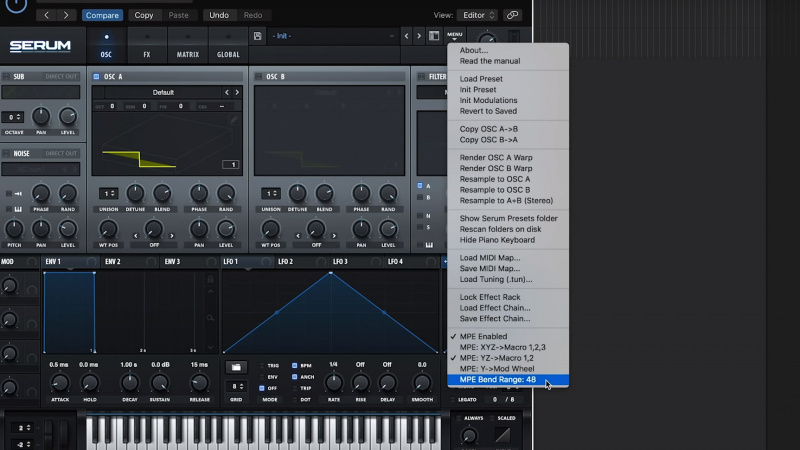Viewport: 800px width, 450px height.
Task: Click OSC A warp previous arrow
Action: click(x=136, y=236)
